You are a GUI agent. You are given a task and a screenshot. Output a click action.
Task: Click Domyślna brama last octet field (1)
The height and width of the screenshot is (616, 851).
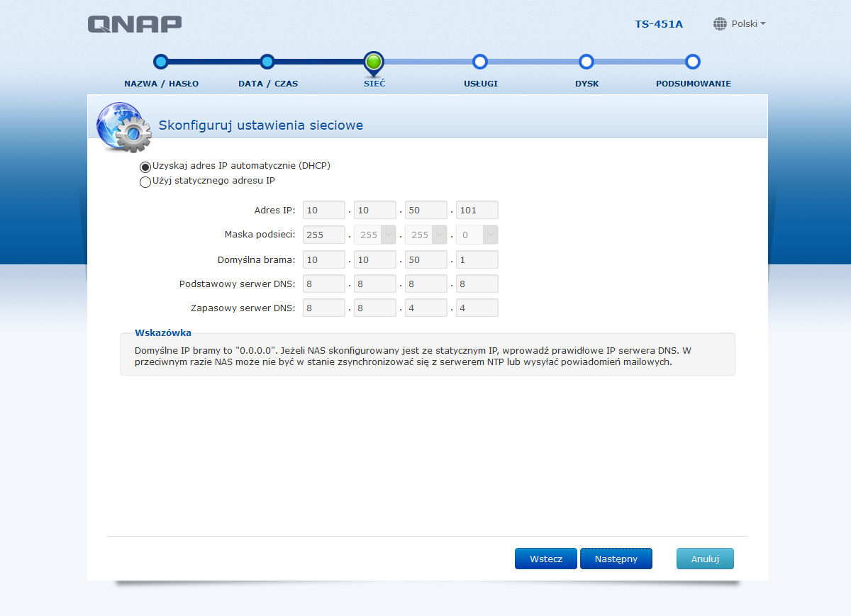click(477, 259)
